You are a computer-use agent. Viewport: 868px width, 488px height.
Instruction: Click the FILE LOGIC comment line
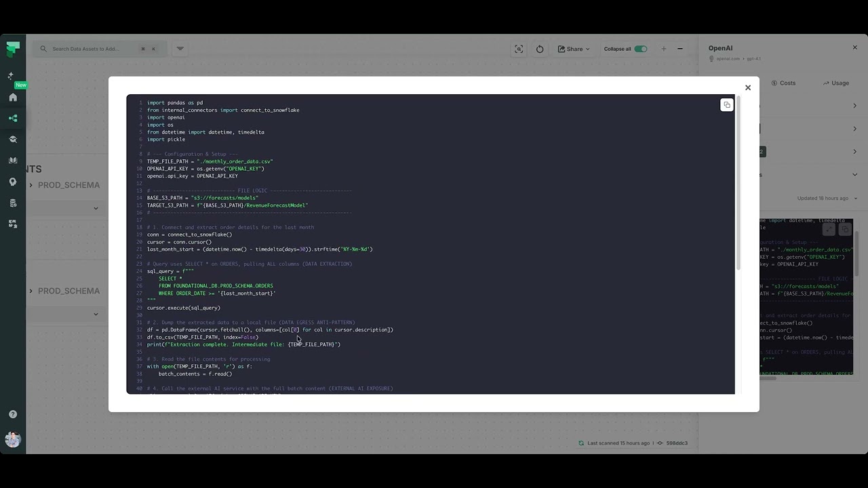[x=250, y=190]
